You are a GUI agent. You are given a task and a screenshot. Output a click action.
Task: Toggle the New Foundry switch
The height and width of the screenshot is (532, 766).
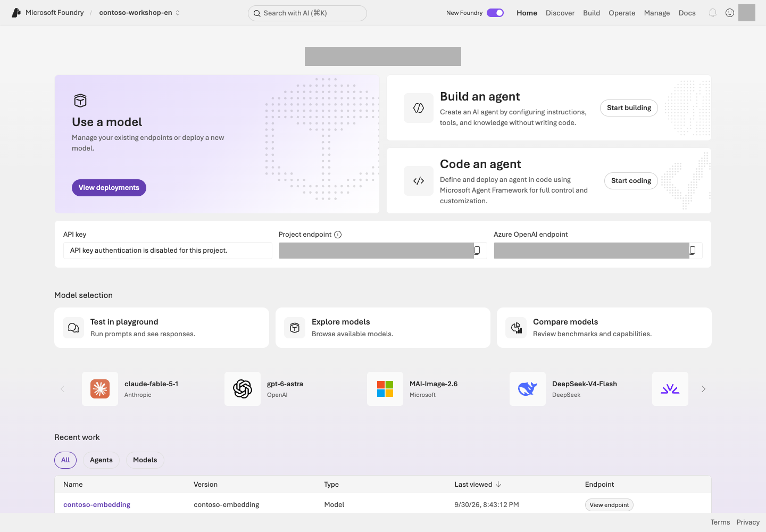[x=495, y=13]
